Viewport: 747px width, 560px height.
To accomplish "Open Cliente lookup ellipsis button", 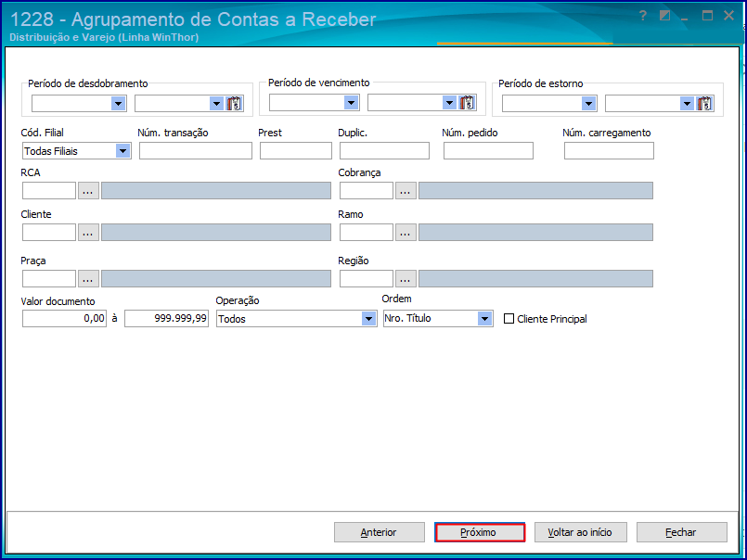I will click(88, 233).
